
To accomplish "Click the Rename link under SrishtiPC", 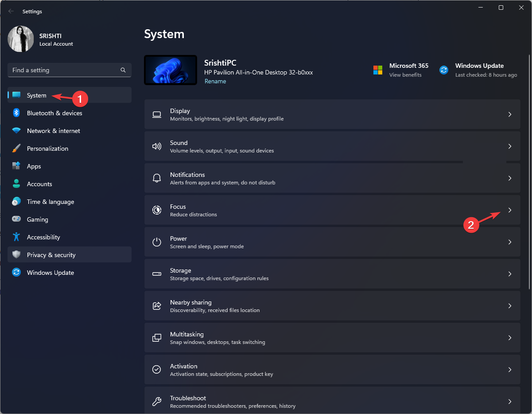I will (x=215, y=82).
